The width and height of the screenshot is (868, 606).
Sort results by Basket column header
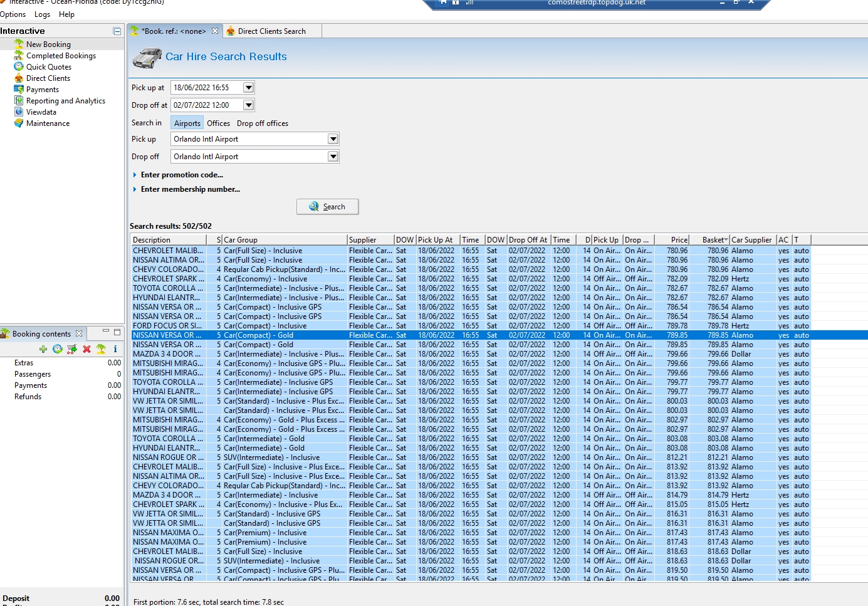709,240
